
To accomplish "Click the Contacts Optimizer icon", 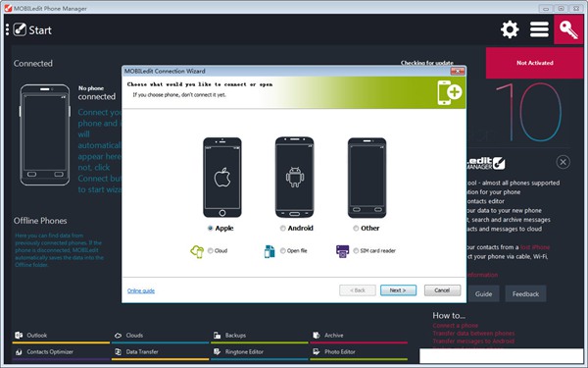I will click(x=19, y=352).
